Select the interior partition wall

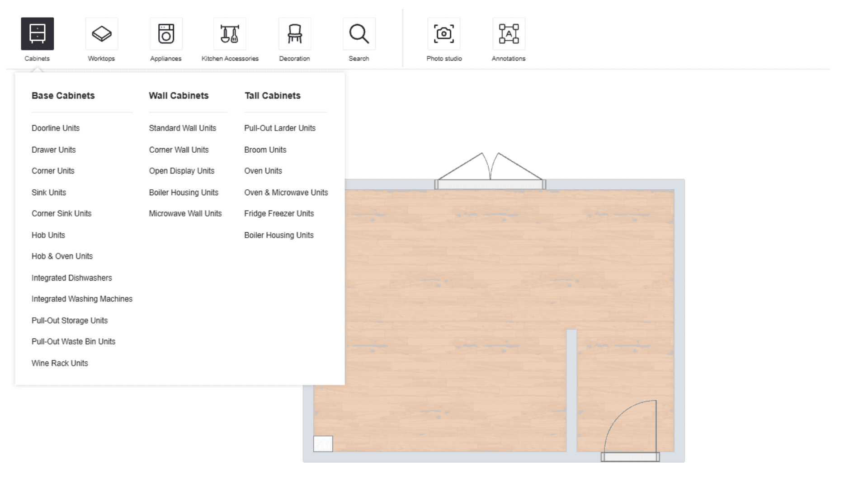pyautogui.click(x=571, y=391)
